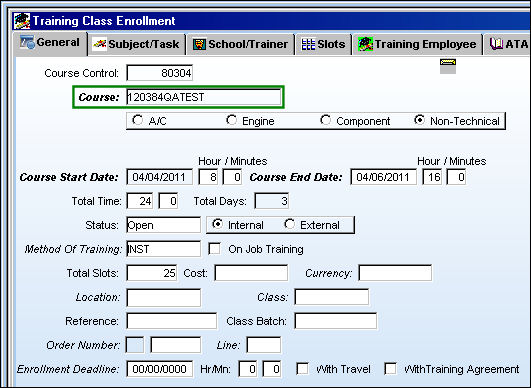Open the ATA tab
The width and height of the screenshot is (531, 388).
click(x=507, y=44)
